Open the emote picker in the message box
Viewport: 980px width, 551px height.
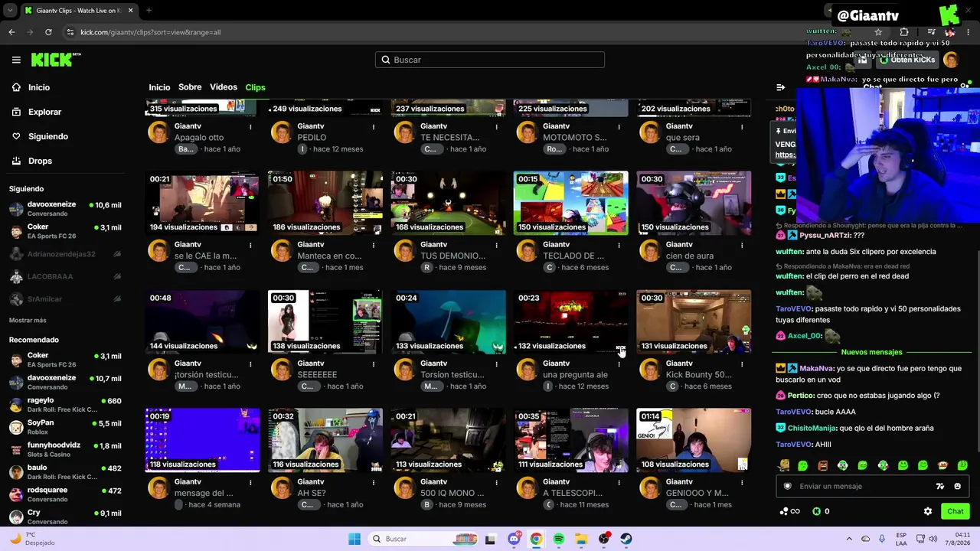click(957, 486)
